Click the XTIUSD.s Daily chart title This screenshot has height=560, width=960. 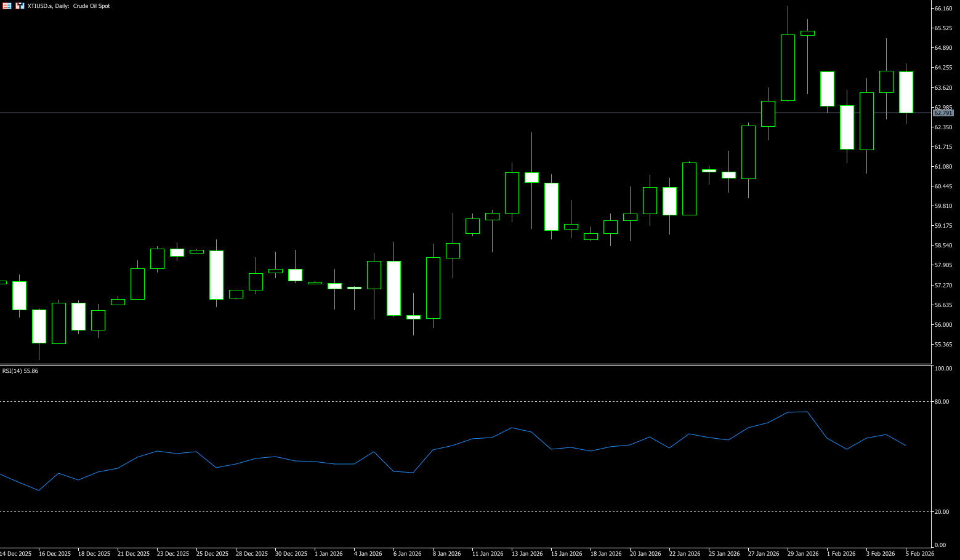point(69,6)
